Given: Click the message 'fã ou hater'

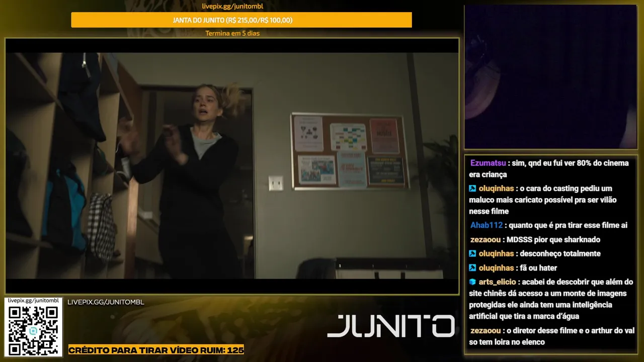Looking at the screenshot, I should coord(538,268).
